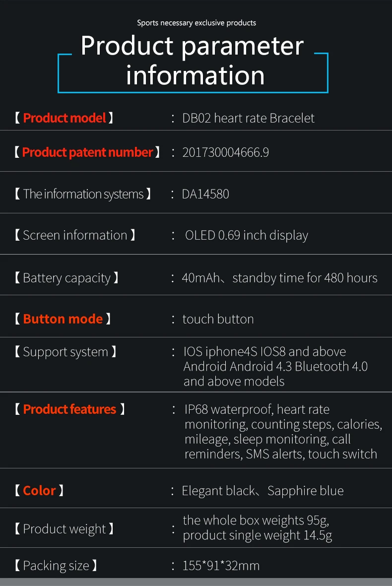Select "OLED 0.69 inch display" text
The height and width of the screenshot is (586, 392).
(x=247, y=235)
